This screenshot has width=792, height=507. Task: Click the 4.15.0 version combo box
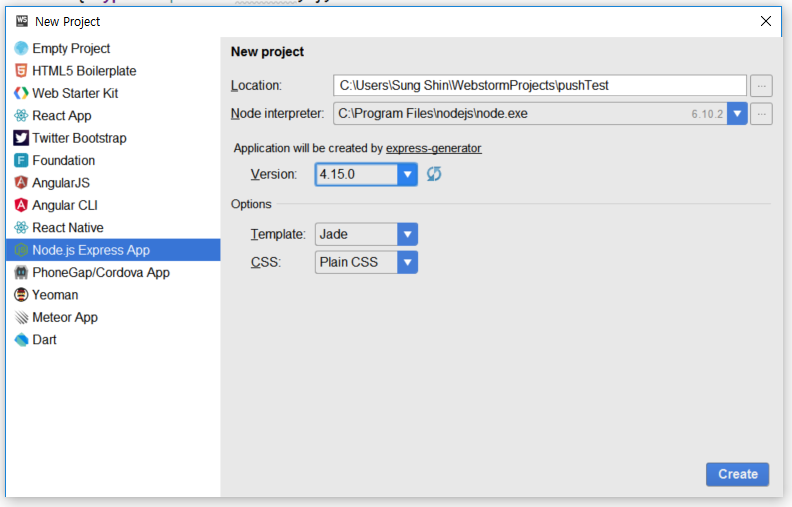click(366, 175)
